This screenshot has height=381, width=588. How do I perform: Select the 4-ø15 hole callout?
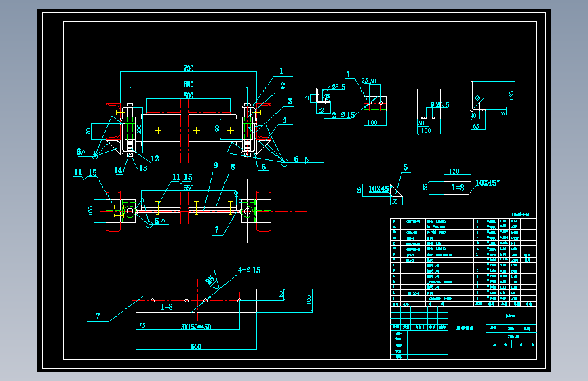pos(249,270)
